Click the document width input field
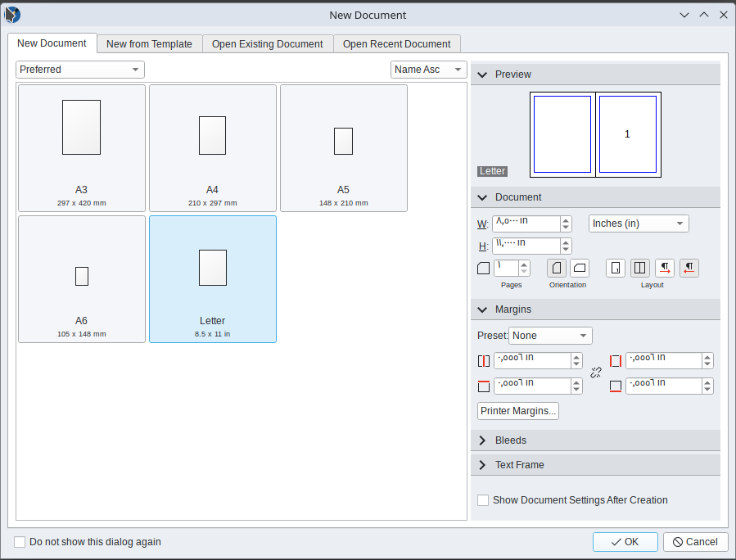The image size is (736, 560). coord(526,224)
